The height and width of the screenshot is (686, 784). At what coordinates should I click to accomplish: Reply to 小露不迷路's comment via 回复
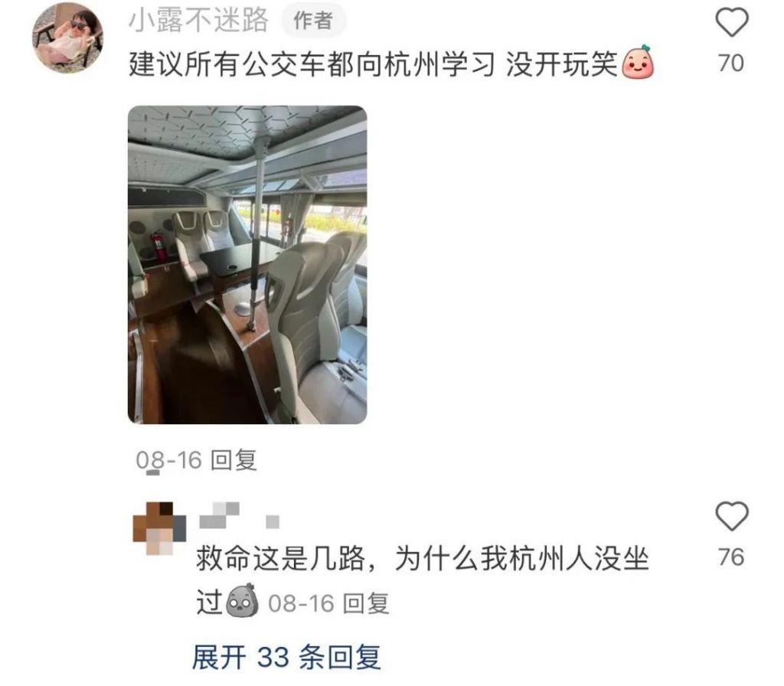coord(234,460)
